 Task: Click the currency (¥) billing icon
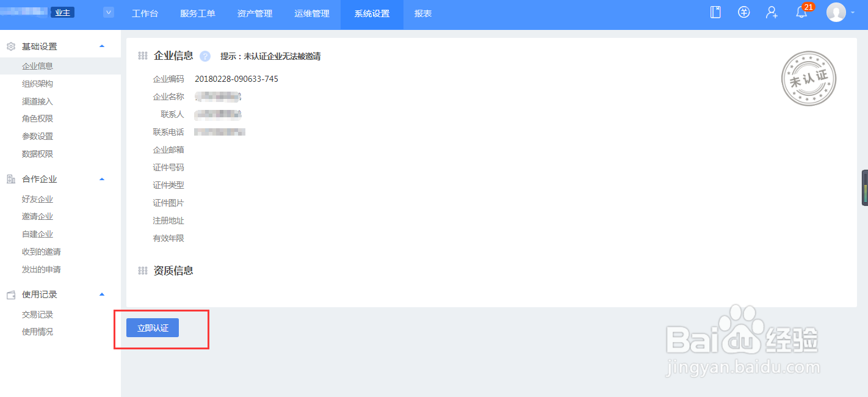(x=743, y=12)
